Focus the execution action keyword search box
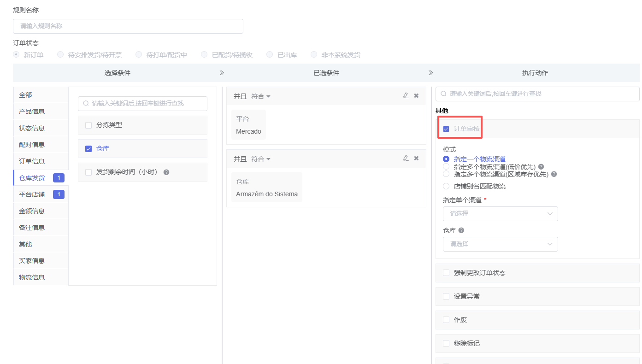Viewport: 642px width, 364px height. point(537,94)
